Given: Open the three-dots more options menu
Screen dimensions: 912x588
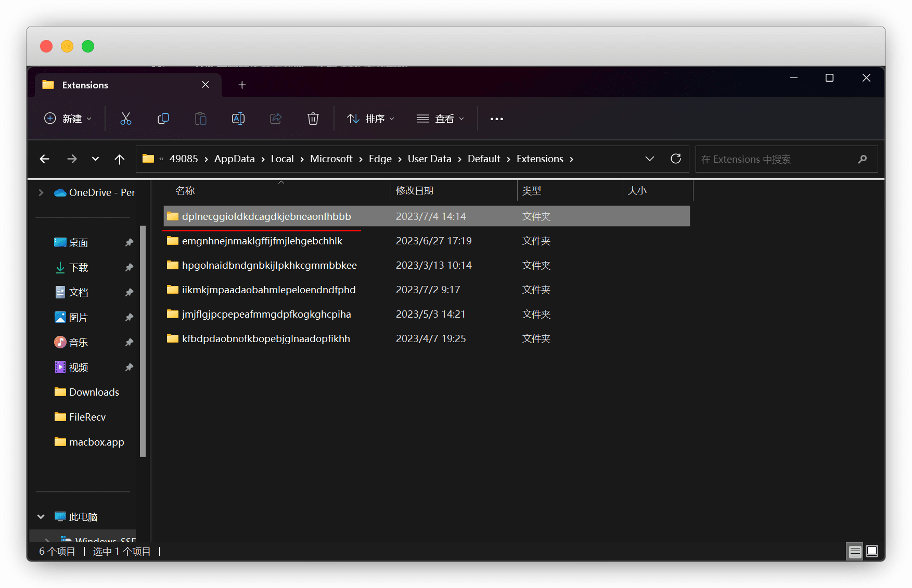Looking at the screenshot, I should pos(497,119).
